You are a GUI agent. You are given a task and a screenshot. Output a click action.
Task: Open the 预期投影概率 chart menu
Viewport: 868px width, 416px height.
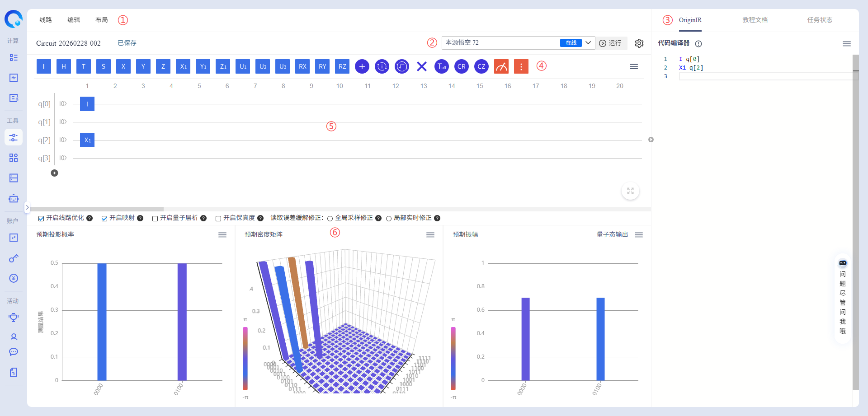pos(222,235)
